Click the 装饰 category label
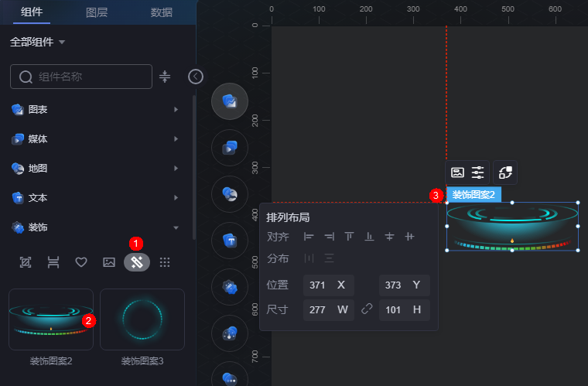This screenshot has height=386, width=588. tap(37, 227)
